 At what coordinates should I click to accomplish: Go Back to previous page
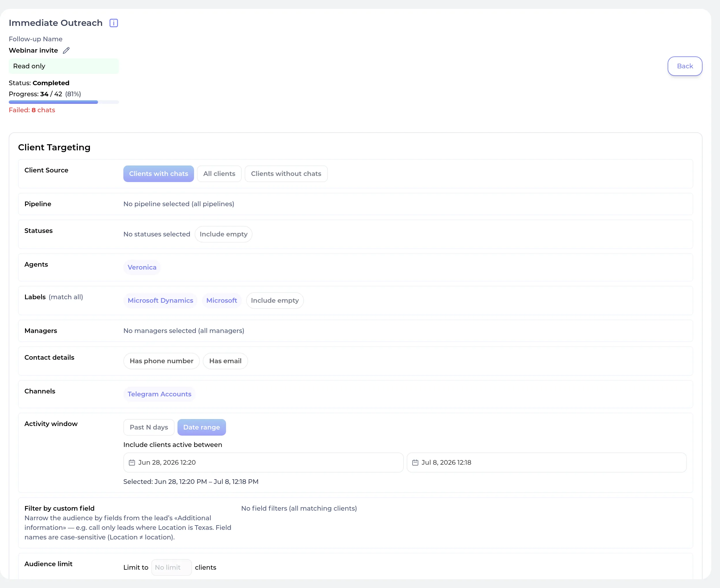pyautogui.click(x=685, y=66)
